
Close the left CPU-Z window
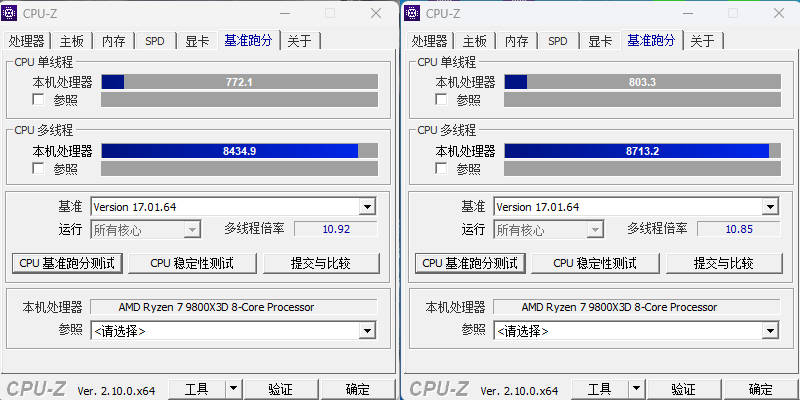tap(376, 13)
